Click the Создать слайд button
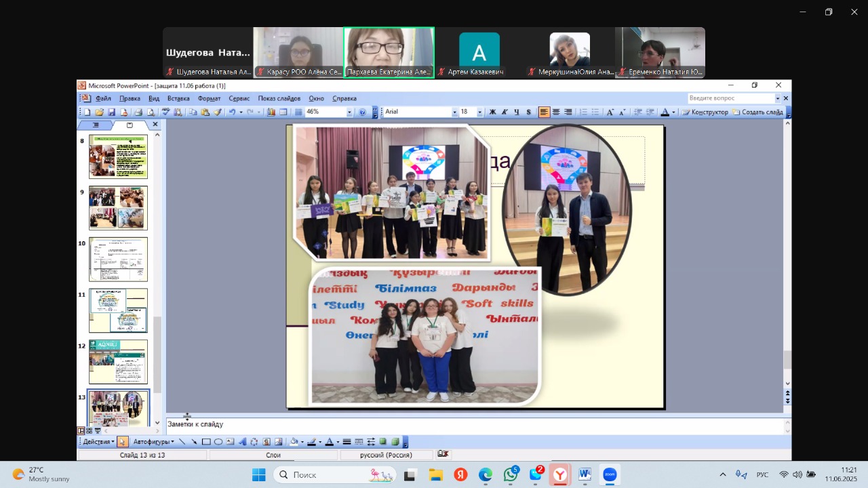The height and width of the screenshot is (488, 868). pyautogui.click(x=757, y=113)
